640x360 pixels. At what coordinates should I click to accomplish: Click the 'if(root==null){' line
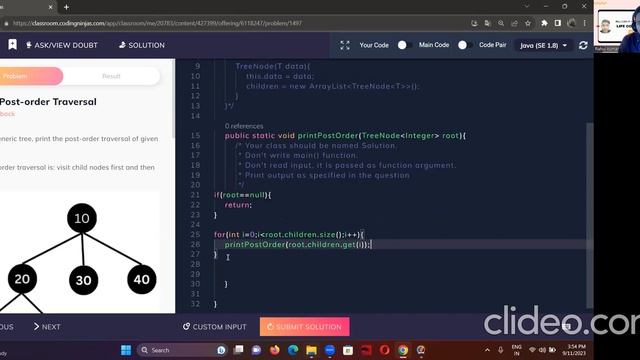pos(242,195)
